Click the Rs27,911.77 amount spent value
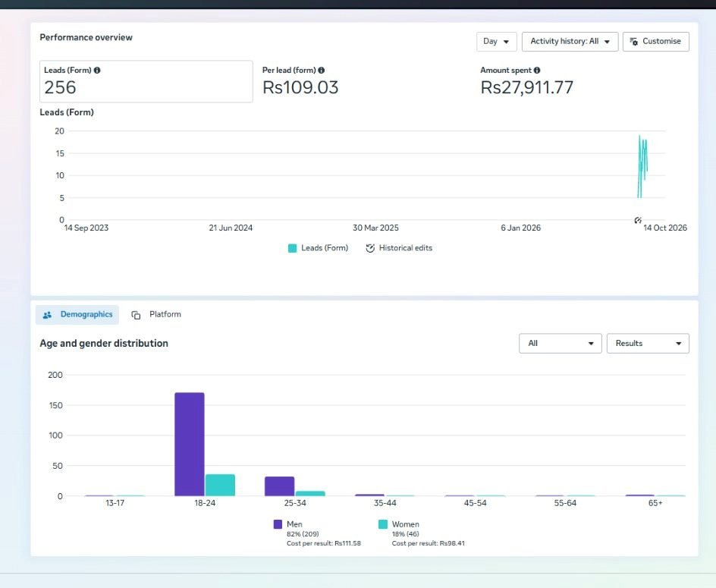The width and height of the screenshot is (716, 588). point(527,88)
